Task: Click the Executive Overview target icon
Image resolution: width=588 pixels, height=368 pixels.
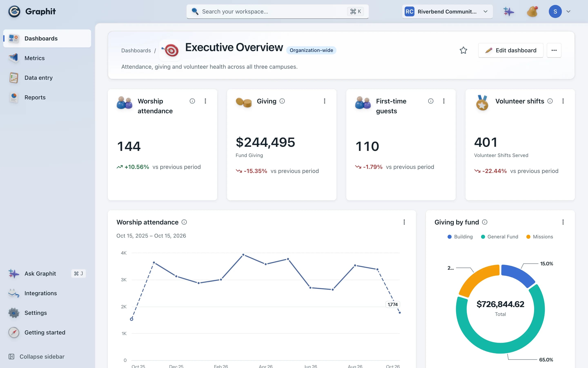Action: 170,50
